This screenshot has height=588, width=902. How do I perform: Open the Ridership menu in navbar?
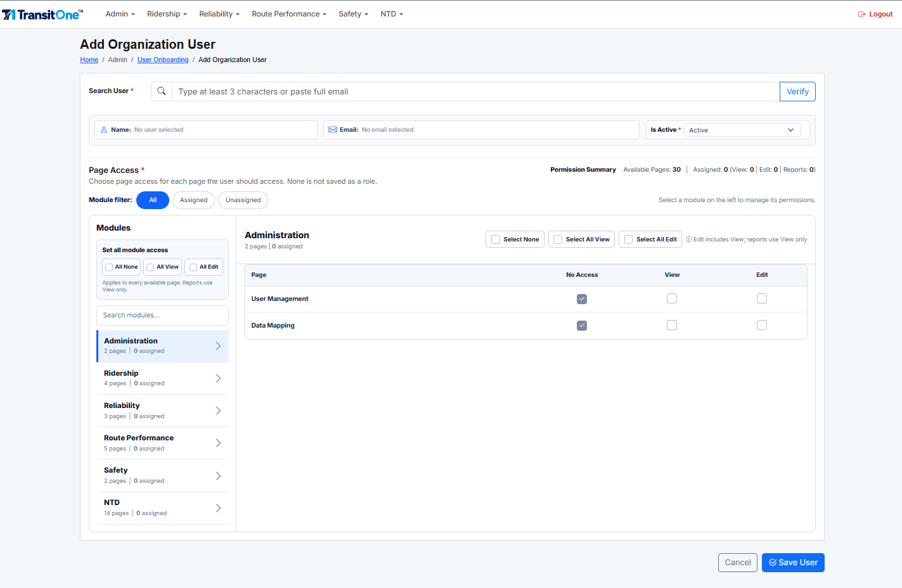click(167, 14)
